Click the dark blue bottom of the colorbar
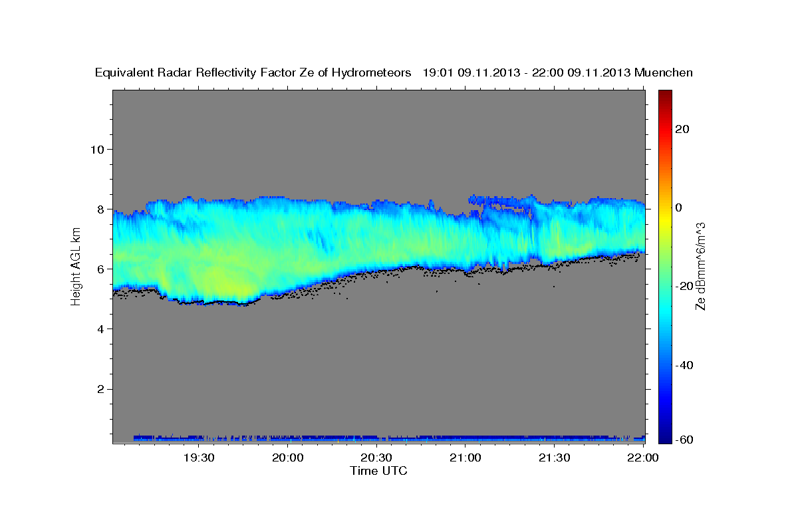 (x=665, y=438)
